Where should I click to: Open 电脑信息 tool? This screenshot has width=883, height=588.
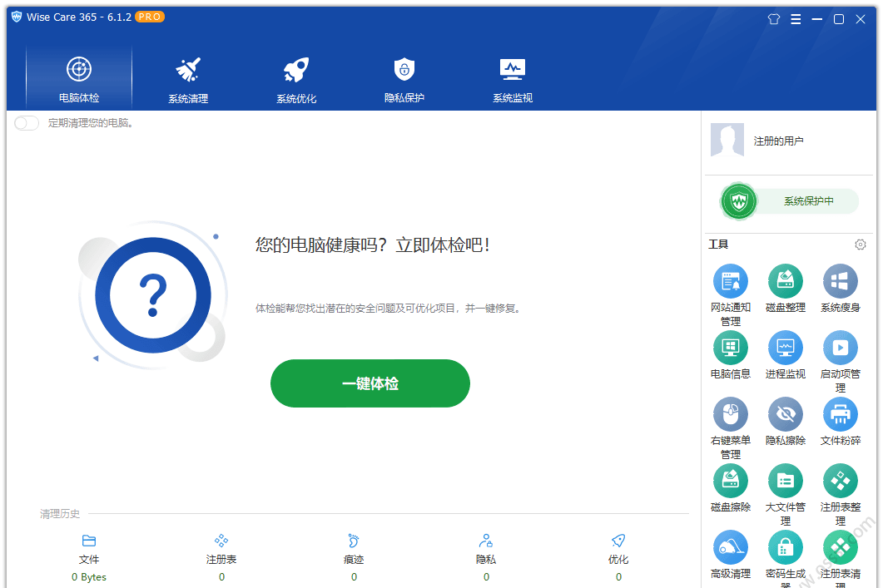pyautogui.click(x=731, y=354)
